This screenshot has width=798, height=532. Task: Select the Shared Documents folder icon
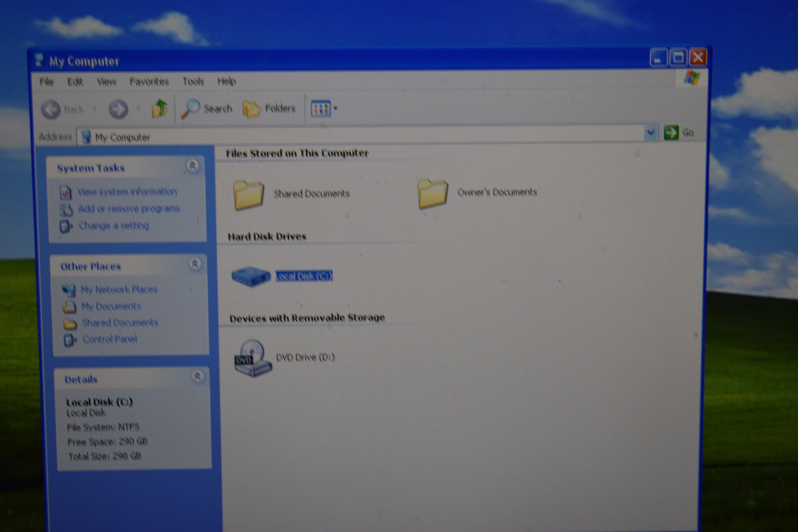click(248, 194)
